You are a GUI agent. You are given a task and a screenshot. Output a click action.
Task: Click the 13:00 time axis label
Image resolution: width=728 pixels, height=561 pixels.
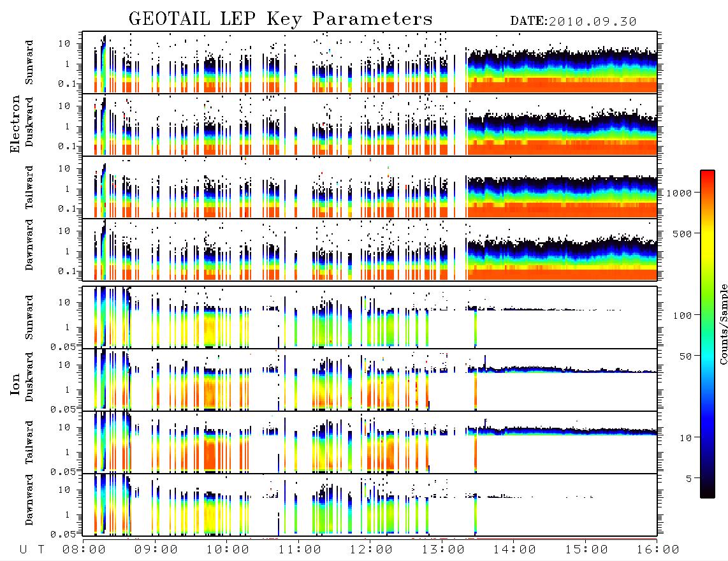443,550
